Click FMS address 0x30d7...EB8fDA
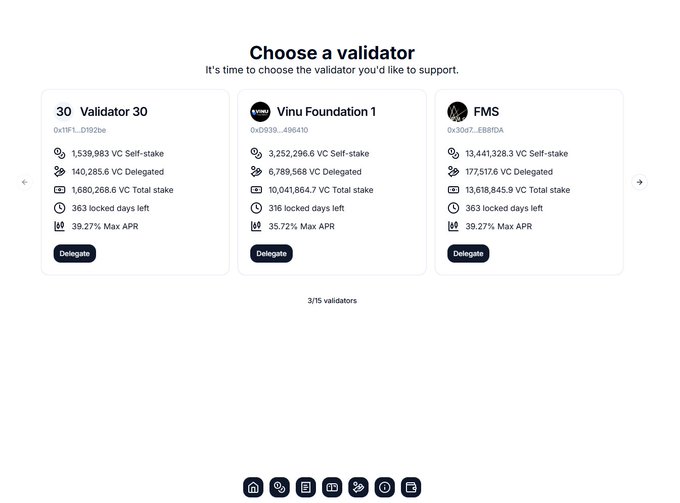Image resolution: width=680 pixels, height=503 pixels. coord(475,130)
